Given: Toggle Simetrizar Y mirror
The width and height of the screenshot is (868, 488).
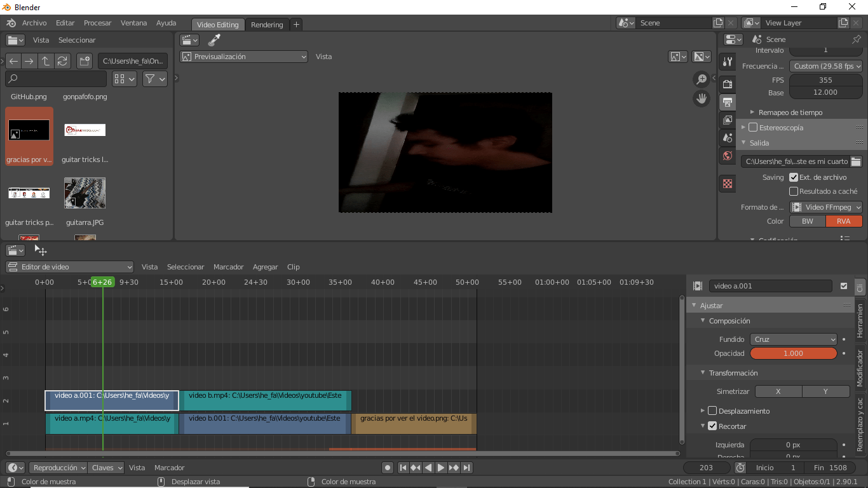Looking at the screenshot, I should pos(826,391).
